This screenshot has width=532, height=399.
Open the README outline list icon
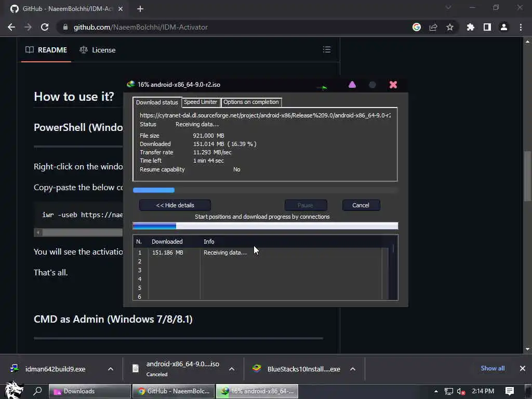327,50
